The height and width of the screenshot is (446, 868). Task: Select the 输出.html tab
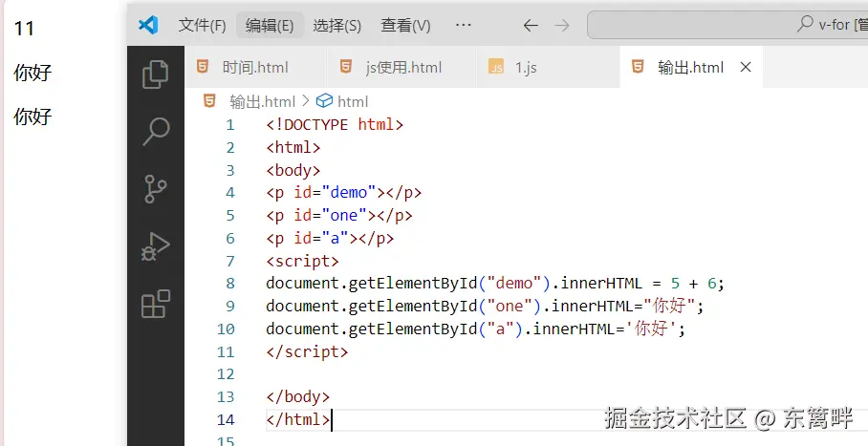click(690, 68)
